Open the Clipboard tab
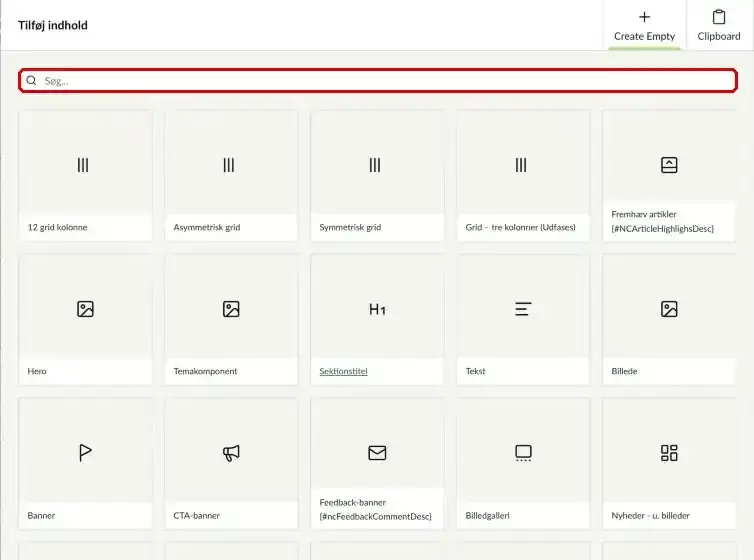This screenshot has height=560, width=754. point(719,25)
